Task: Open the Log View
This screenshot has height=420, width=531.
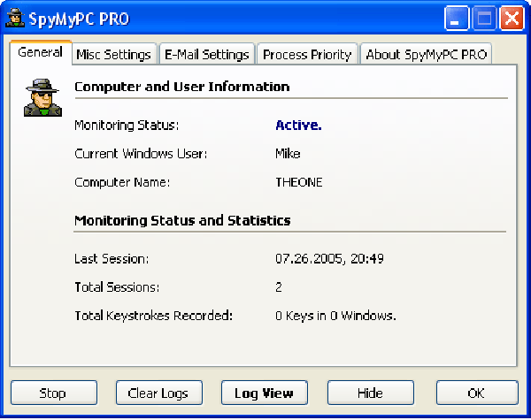Action: pos(265,393)
